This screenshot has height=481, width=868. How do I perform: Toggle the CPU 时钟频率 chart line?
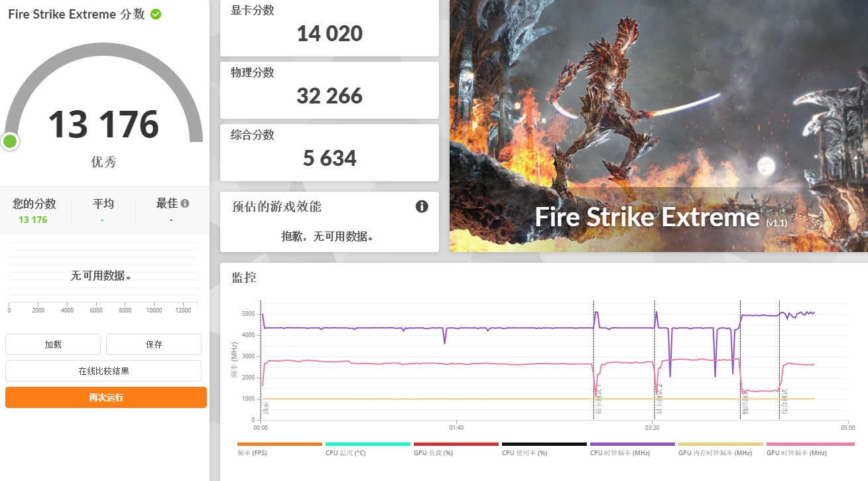[x=632, y=445]
